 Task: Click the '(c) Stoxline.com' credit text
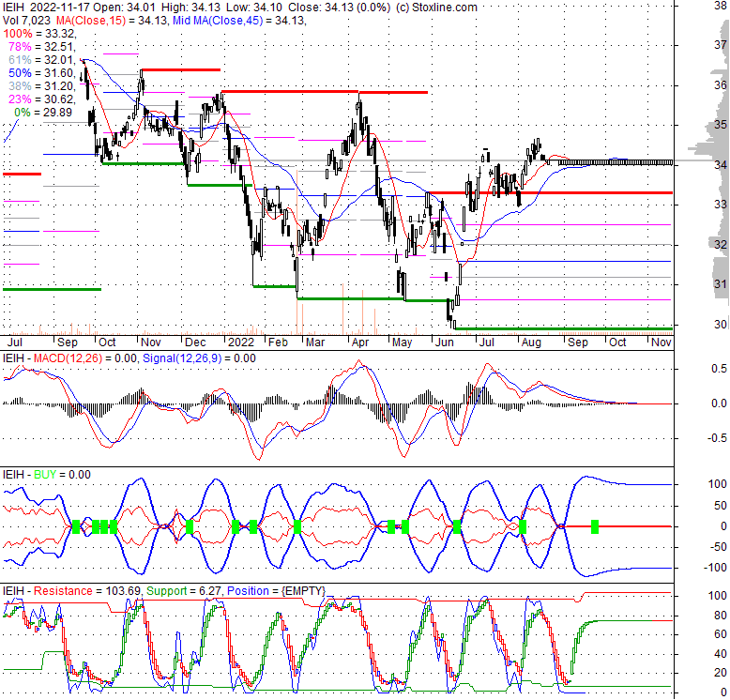click(436, 8)
